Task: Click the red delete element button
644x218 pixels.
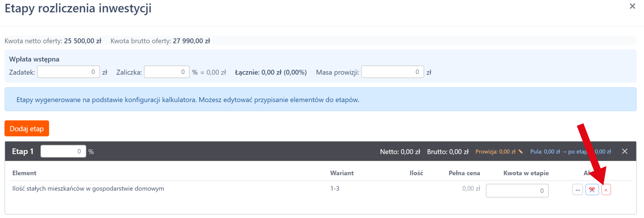Action: pyautogui.click(x=606, y=190)
